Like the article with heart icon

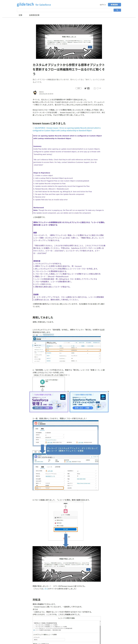coord(98,88)
